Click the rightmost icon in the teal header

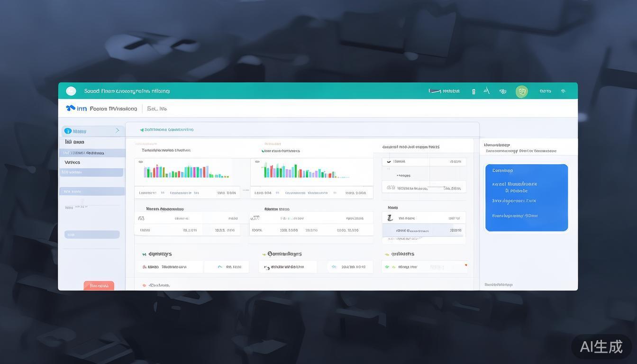click(x=563, y=91)
